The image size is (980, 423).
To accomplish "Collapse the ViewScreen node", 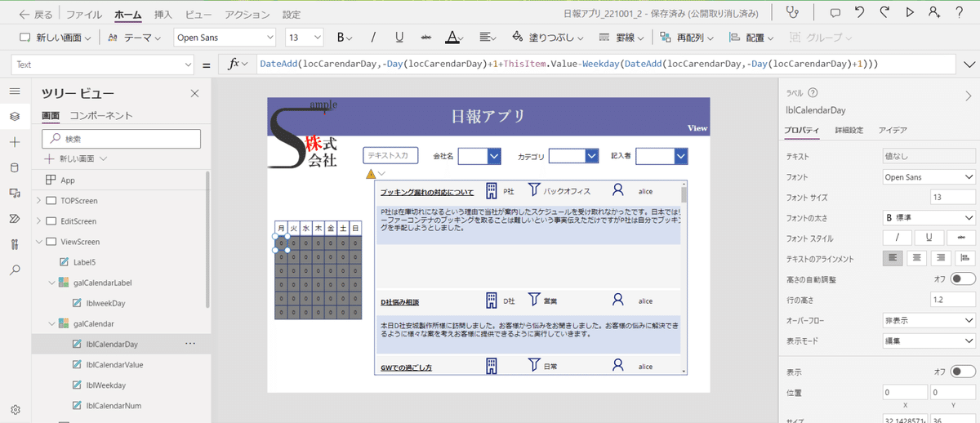I will tap(38, 242).
